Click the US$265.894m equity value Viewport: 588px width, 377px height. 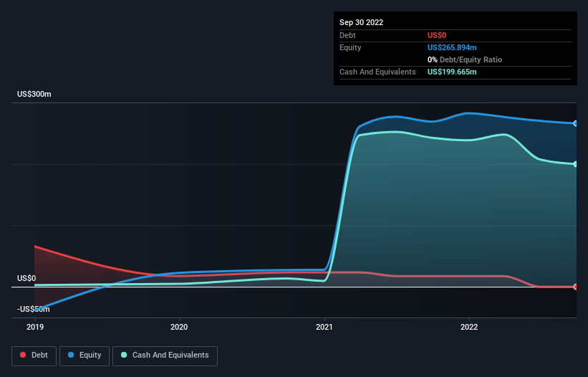pos(452,47)
